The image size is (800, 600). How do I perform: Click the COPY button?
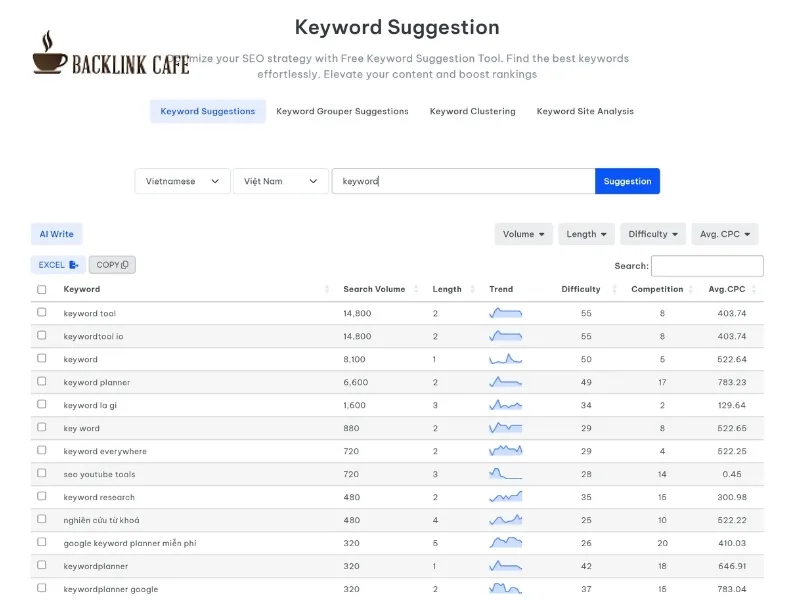coord(112,265)
